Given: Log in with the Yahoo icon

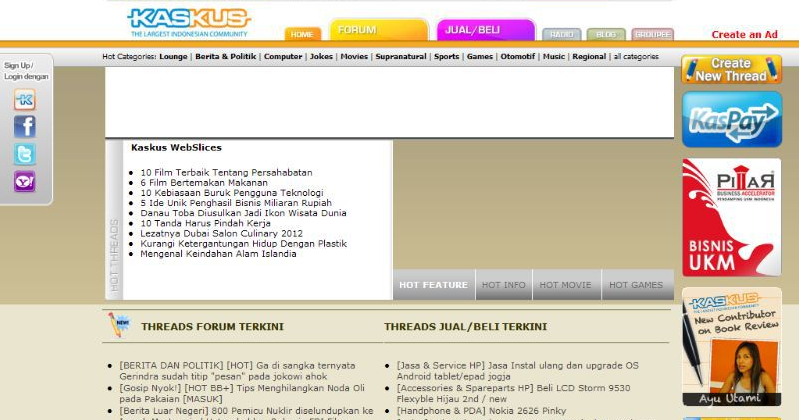Looking at the screenshot, I should coord(24,181).
